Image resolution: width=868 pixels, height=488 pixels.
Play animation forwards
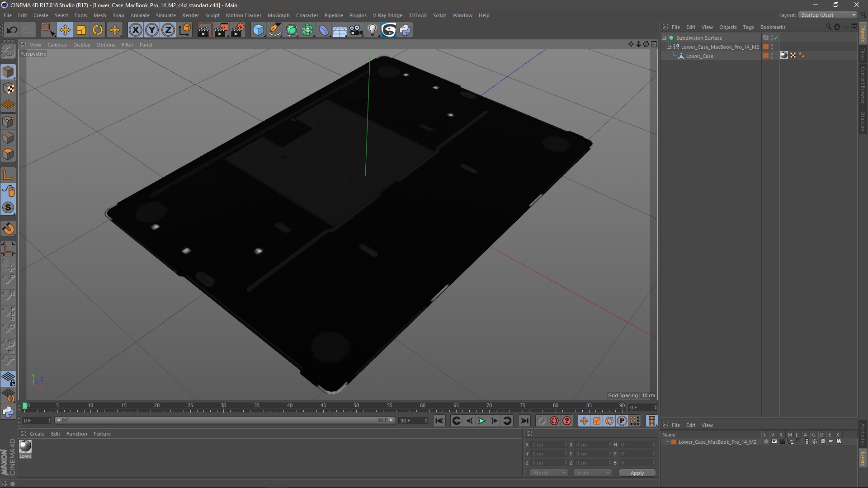[482, 421]
